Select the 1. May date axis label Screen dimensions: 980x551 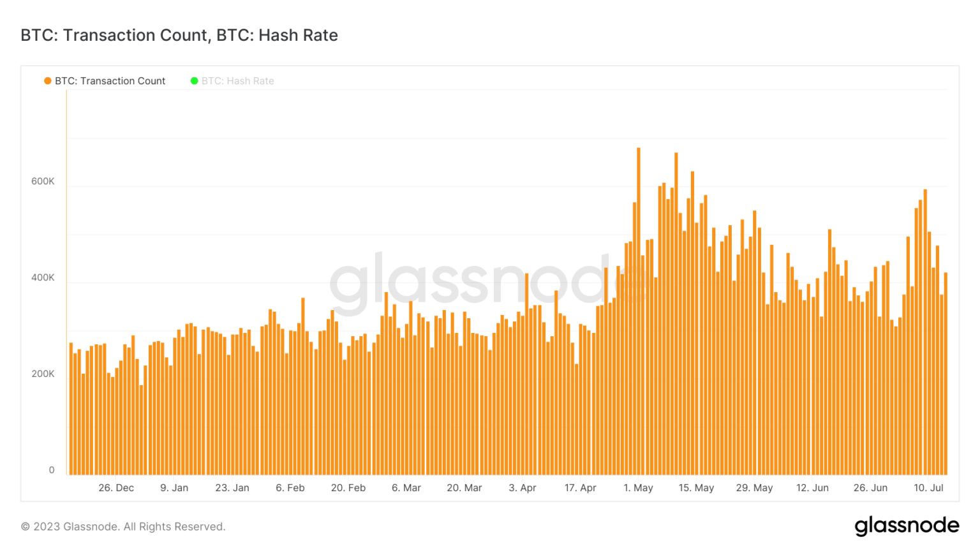point(638,488)
